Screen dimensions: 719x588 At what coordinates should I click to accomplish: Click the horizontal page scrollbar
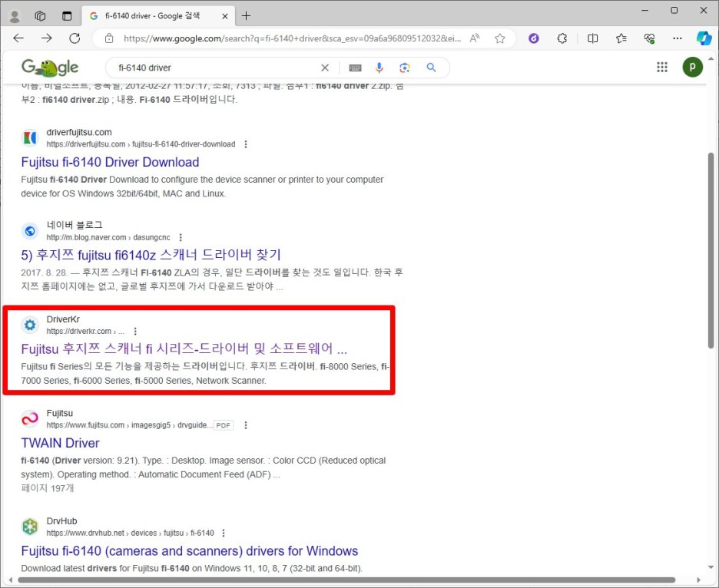point(346,580)
